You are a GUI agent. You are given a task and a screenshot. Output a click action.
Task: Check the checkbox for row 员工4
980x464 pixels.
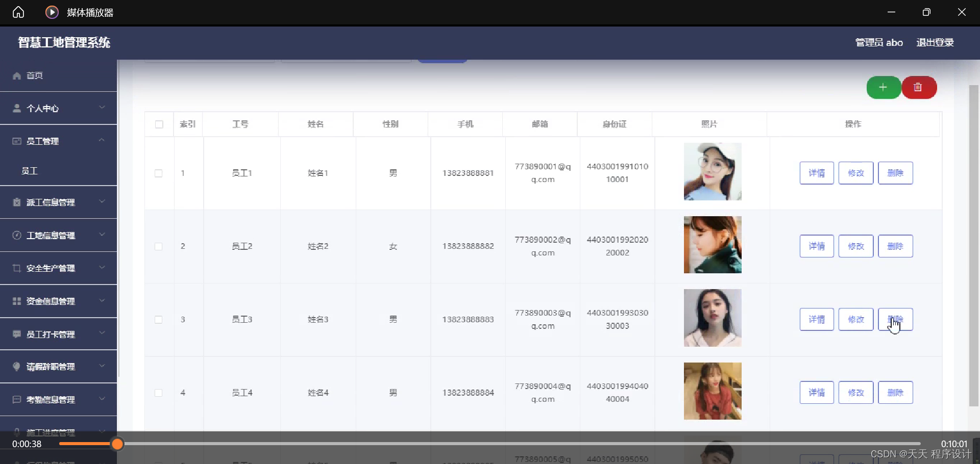(159, 393)
